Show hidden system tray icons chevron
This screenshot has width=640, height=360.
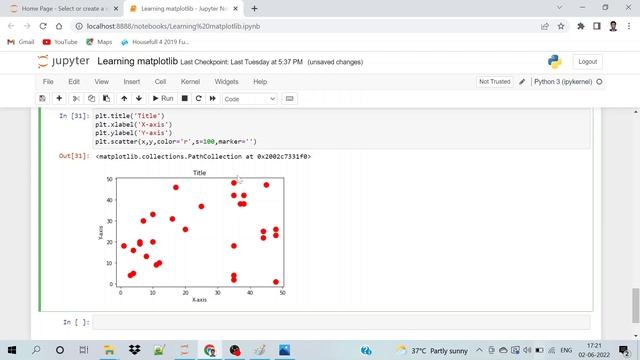coord(479,350)
